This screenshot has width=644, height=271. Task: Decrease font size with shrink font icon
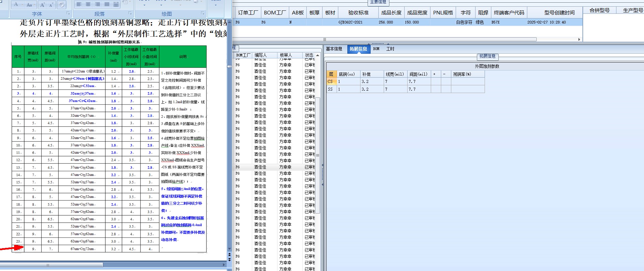coord(51,5)
